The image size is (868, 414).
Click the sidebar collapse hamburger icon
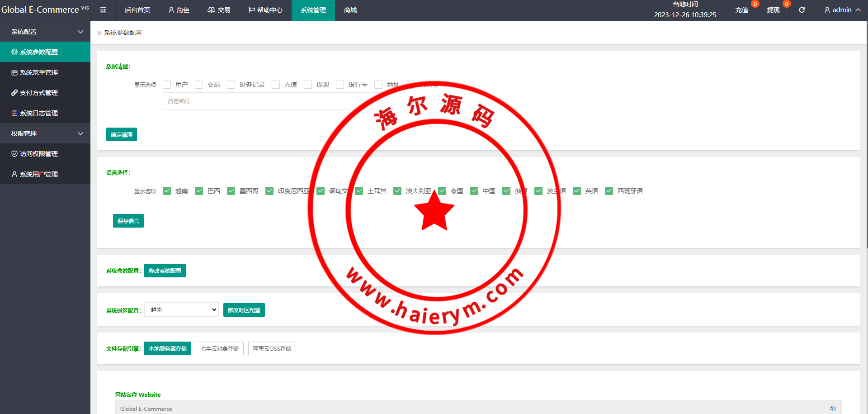click(103, 10)
